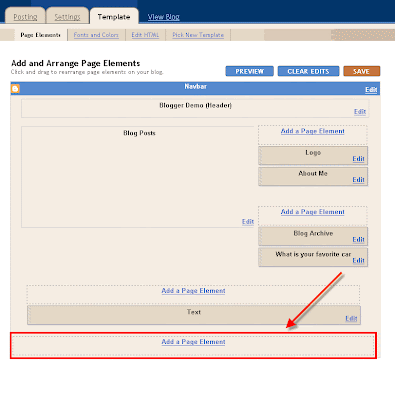
Task: Click the CLEAR EDITS button
Action: (x=308, y=71)
